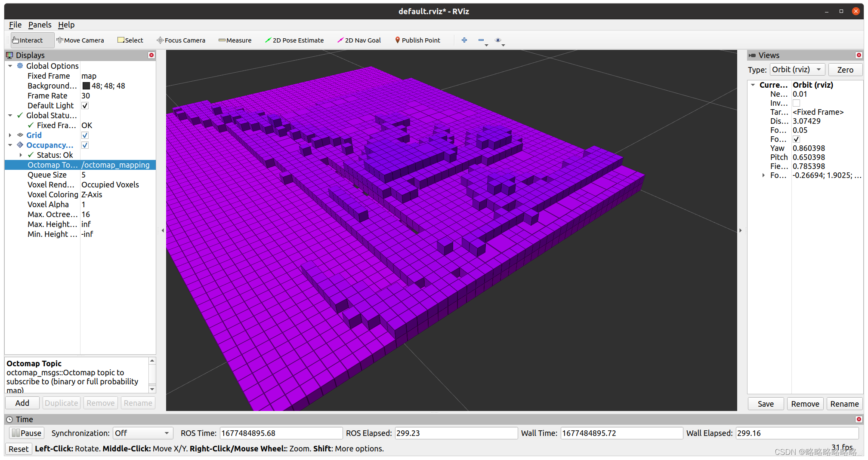Open the Orbit (rviz) view type dropdown
This screenshot has width=868, height=460.
797,69
